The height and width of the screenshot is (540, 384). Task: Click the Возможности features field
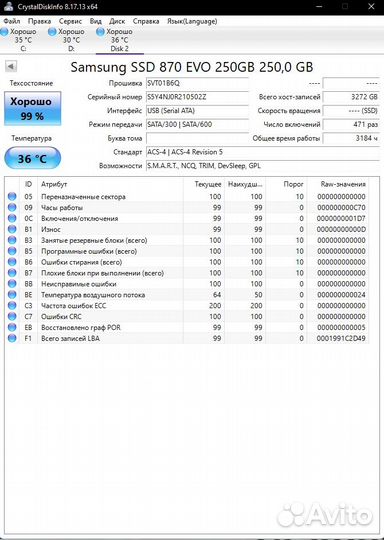[x=262, y=166]
